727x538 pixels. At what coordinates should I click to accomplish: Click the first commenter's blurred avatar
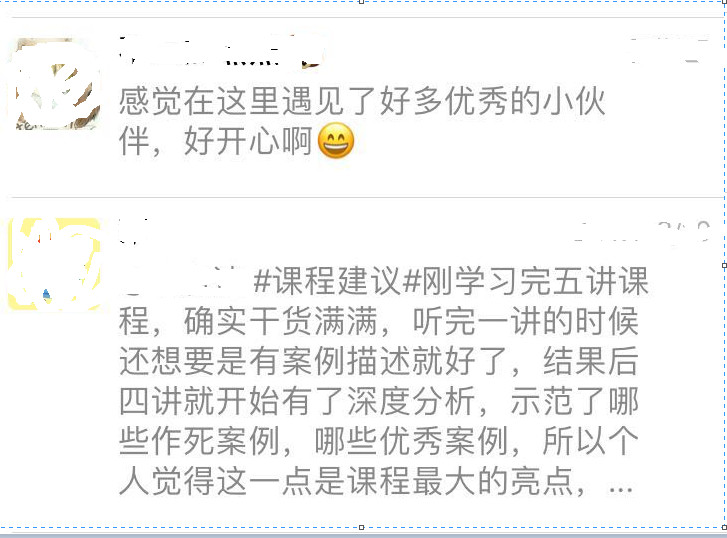tap(57, 84)
